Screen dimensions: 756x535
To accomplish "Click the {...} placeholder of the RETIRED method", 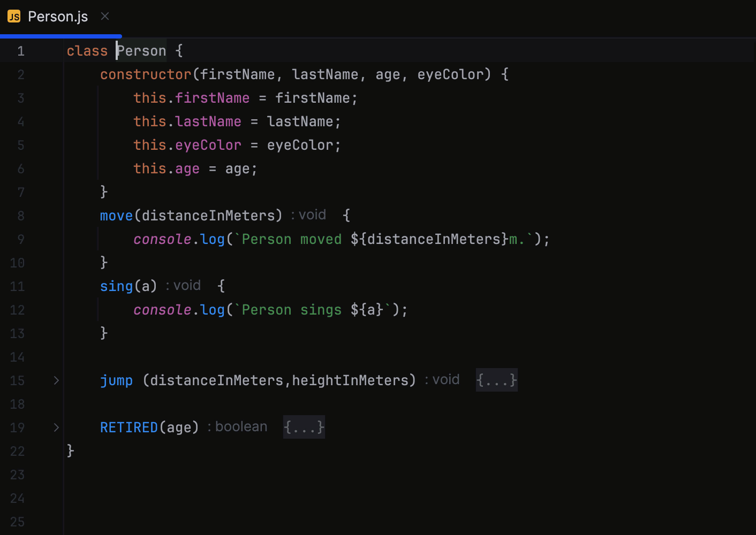I will [x=304, y=427].
